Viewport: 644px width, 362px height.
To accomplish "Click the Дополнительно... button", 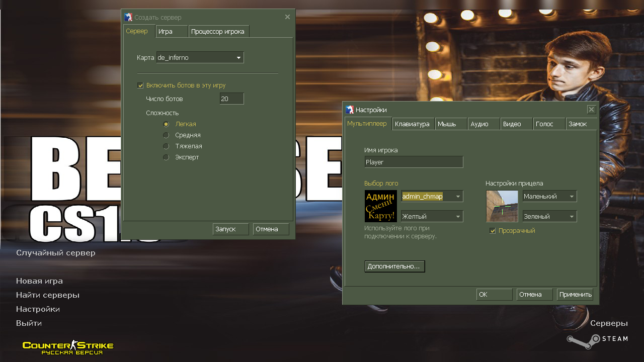I will 394,266.
